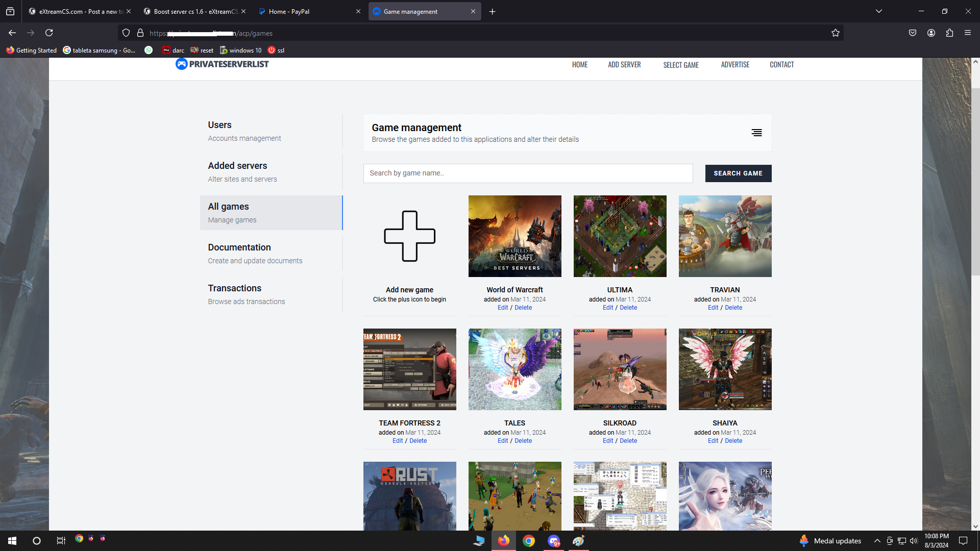Open the Team Fortress 2 thumbnail
980x551 pixels.
click(x=409, y=369)
